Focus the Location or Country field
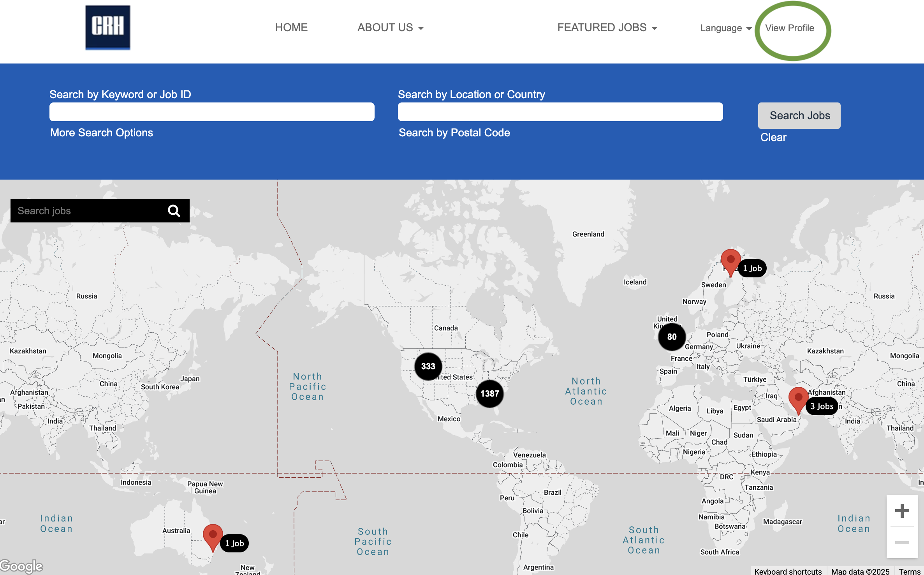 coord(560,112)
